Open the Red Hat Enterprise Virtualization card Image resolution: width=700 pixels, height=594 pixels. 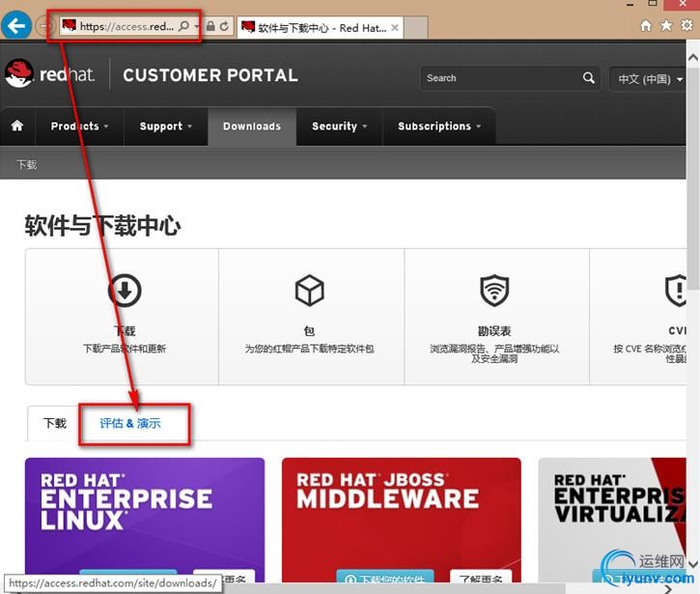click(x=612, y=520)
